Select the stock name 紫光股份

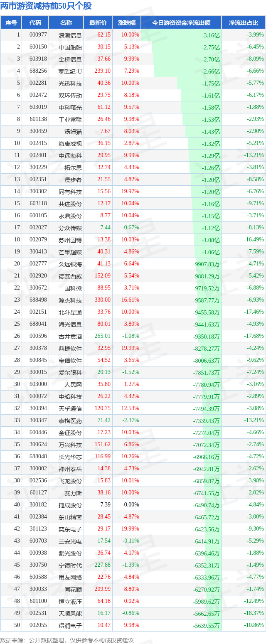pos(70,553)
